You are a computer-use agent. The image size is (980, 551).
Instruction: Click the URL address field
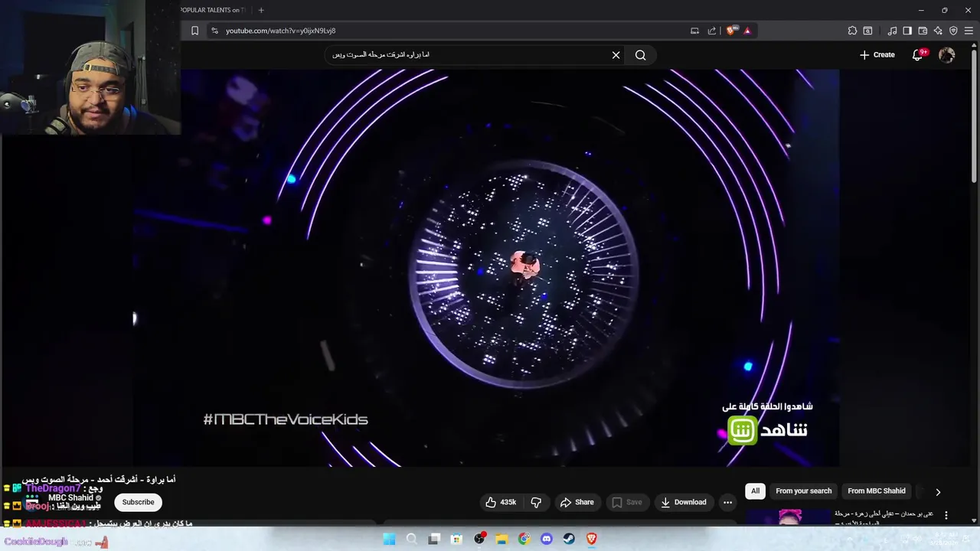[452, 31]
